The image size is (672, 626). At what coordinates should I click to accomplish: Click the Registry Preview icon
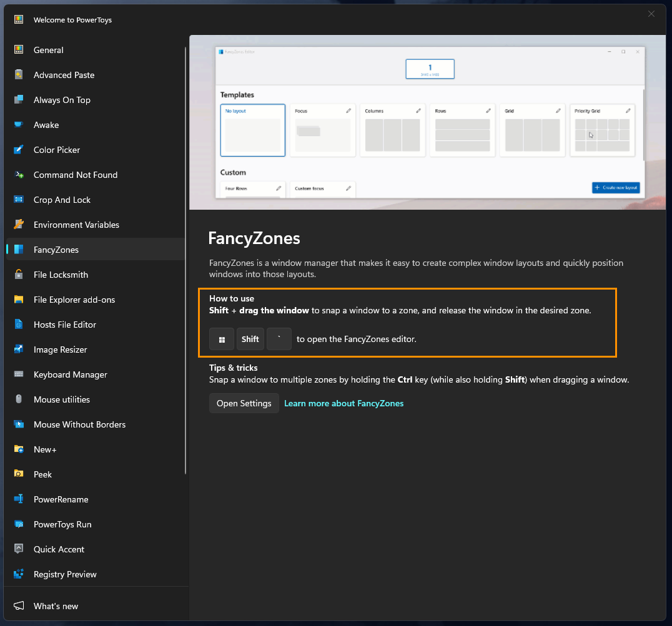click(19, 574)
